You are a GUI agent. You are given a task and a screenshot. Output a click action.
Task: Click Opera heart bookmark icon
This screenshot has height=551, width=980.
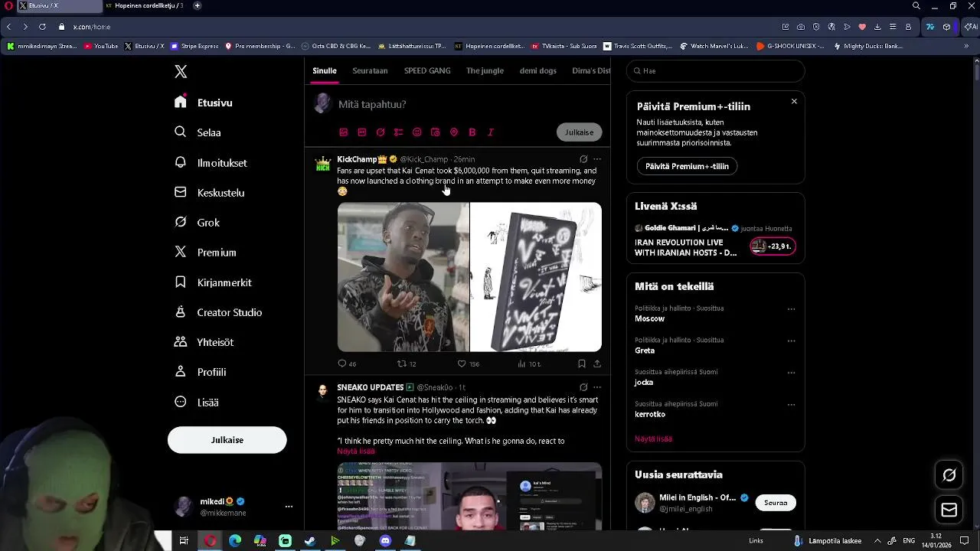[x=862, y=27]
